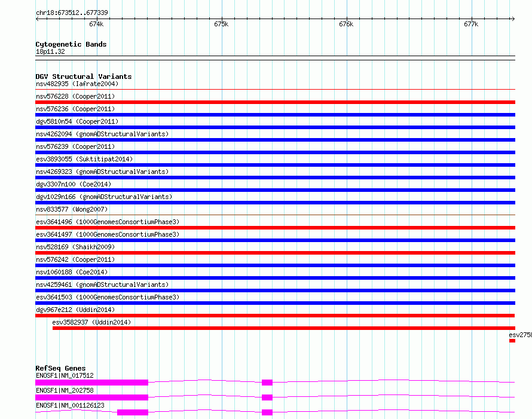Screen dimensions: 532x419
Task: Click the small magenta exon of ENOSF1|NM_202758
Action: point(267,397)
